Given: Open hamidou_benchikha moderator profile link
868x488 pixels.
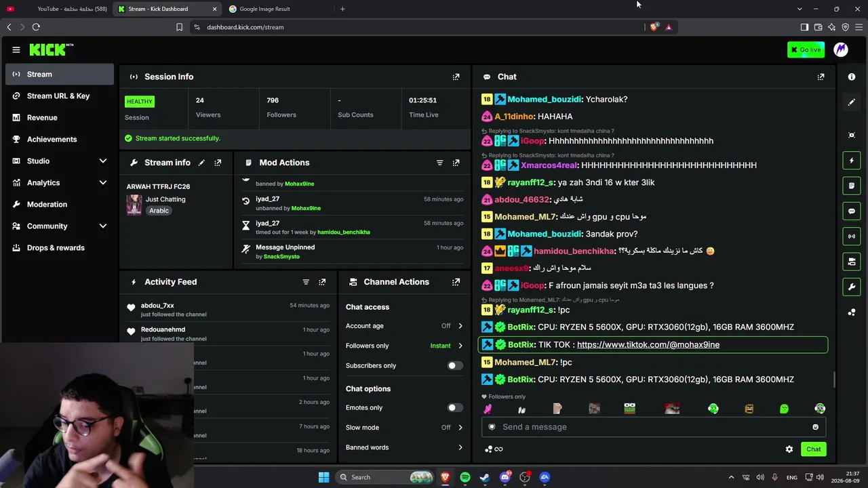Looking at the screenshot, I should coord(344,232).
